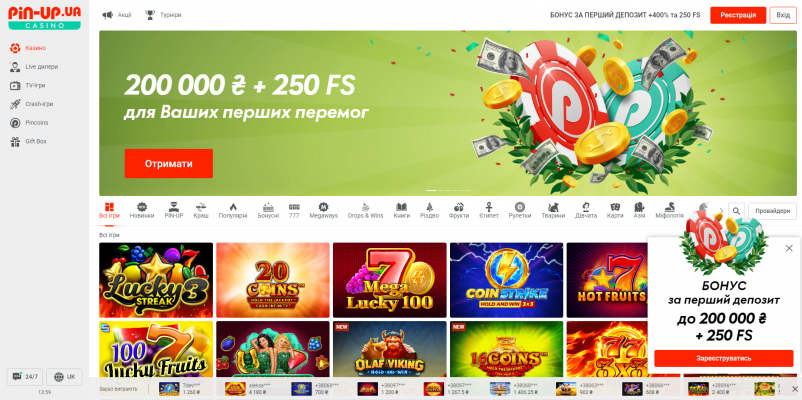Click the Отримати banner button
Viewport: 802px width, 400px height.
[169, 164]
